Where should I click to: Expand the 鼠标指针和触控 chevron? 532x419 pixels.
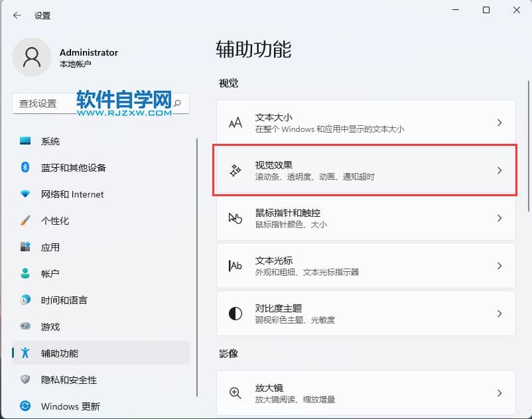coord(499,218)
